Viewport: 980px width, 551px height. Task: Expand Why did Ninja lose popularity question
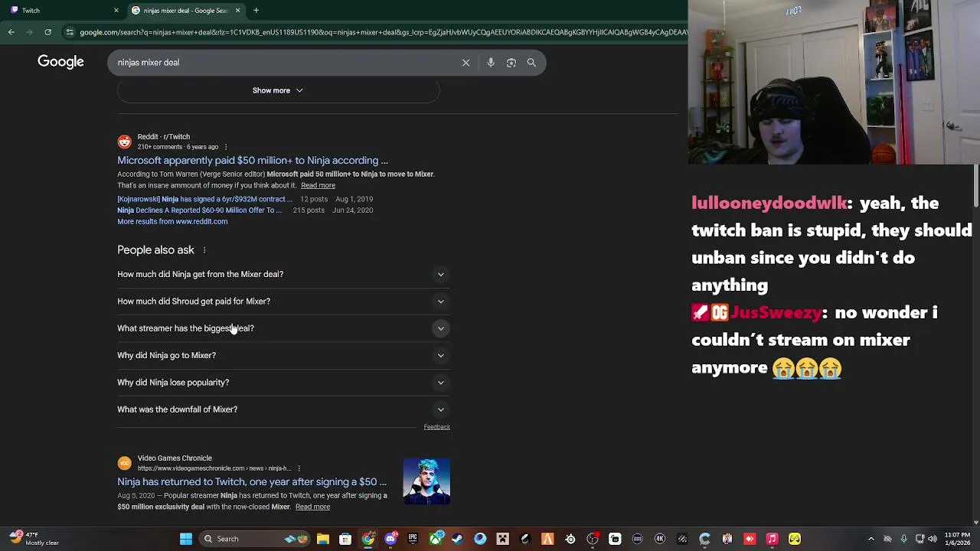coord(283,383)
